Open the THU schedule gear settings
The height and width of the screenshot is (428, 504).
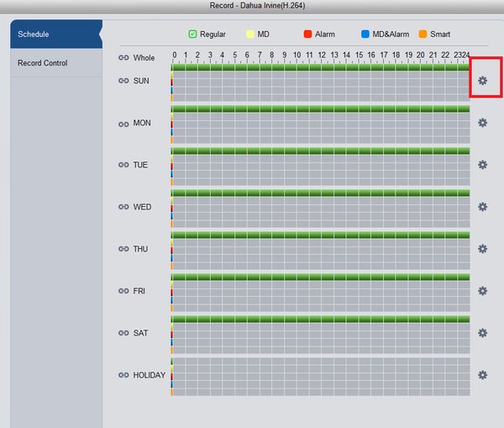coord(482,249)
